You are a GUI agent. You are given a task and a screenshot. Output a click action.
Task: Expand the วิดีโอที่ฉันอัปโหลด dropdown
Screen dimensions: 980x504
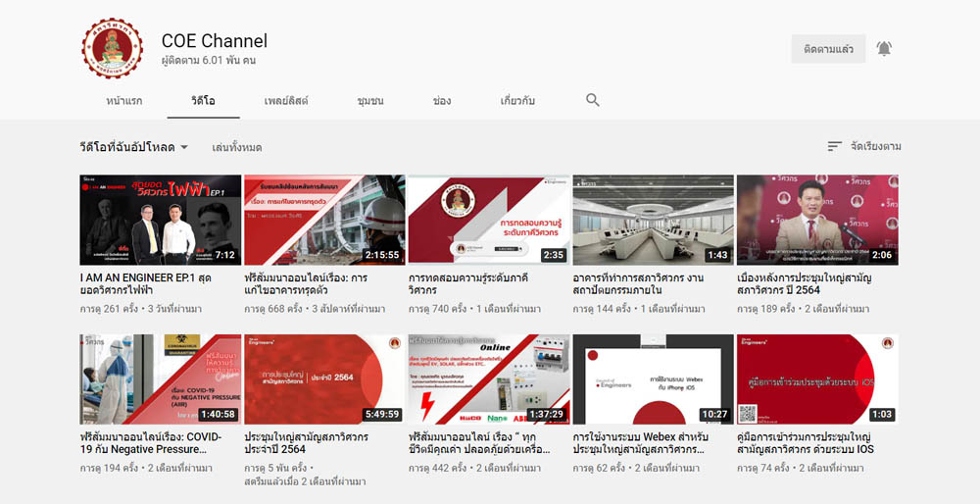click(x=134, y=147)
